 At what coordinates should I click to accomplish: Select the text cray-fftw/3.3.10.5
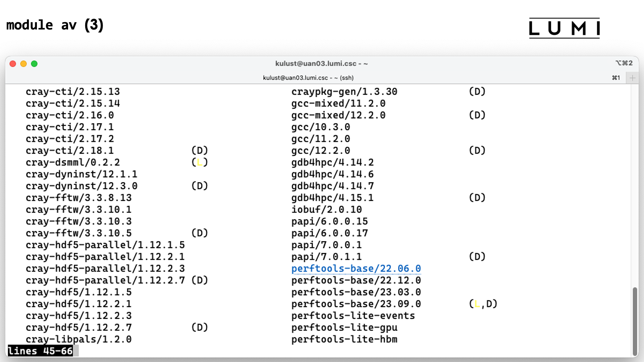pos(79,233)
